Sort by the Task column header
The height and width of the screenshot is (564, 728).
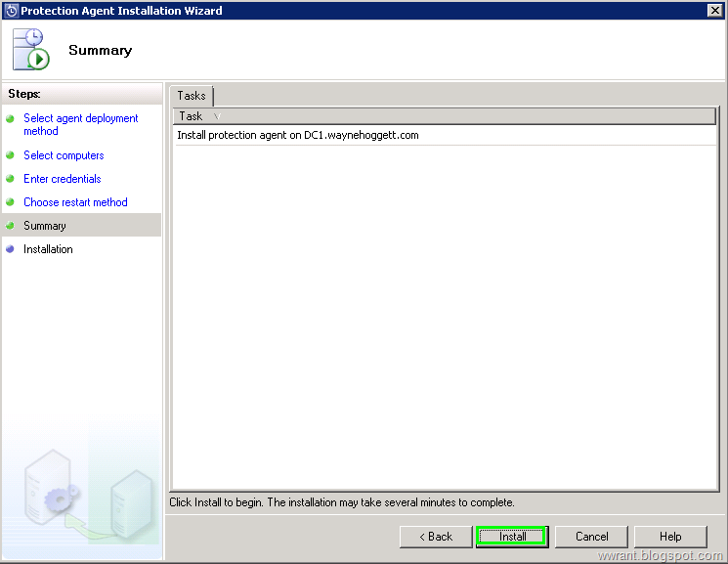[444, 116]
